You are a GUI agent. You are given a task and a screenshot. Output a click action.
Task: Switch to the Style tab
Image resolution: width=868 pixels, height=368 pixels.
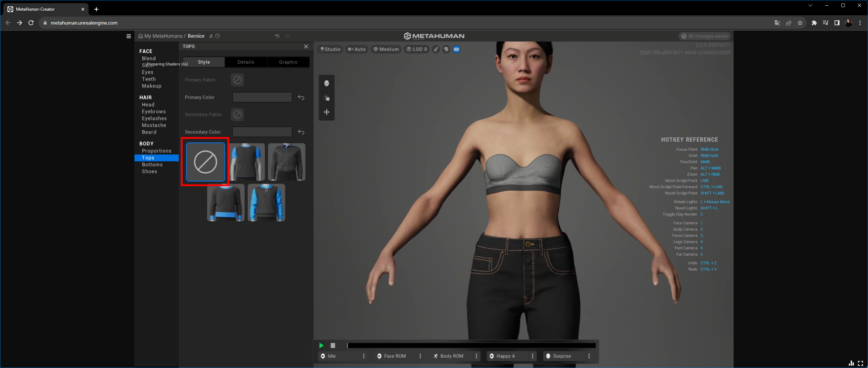point(204,62)
